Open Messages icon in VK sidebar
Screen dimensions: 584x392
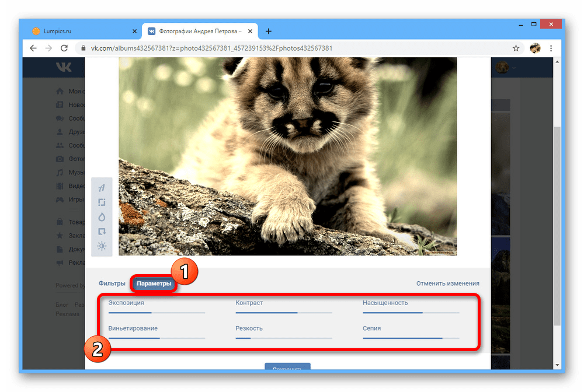(60, 118)
